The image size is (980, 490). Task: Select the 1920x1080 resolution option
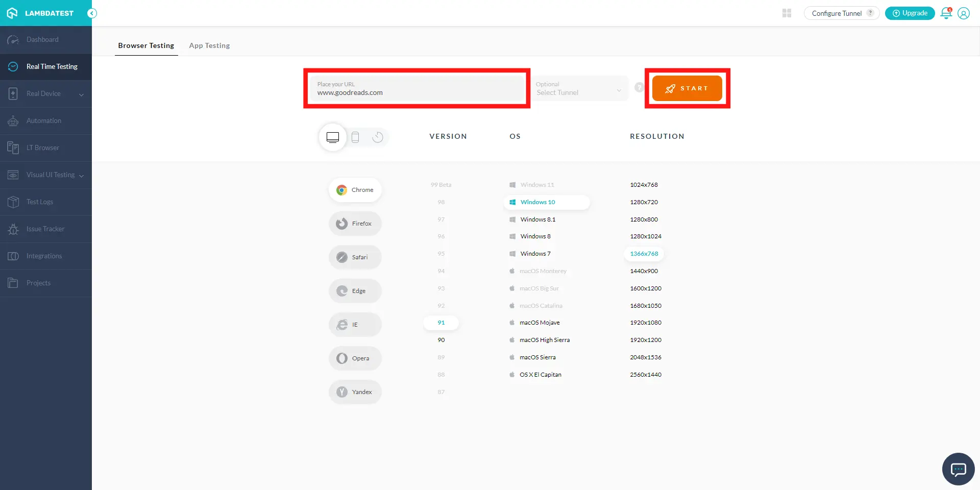pos(645,322)
